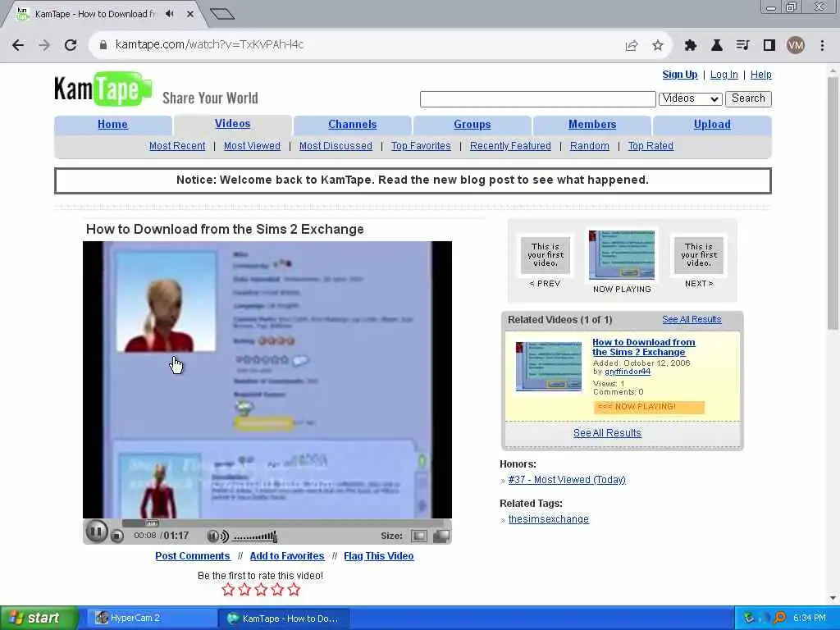Click the KamTape logo
Screen dimensions: 840x630
tap(103, 89)
